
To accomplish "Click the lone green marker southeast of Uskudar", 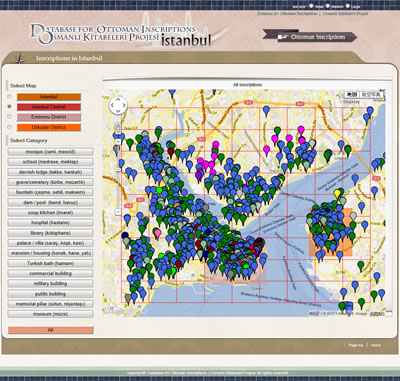I will click(x=361, y=266).
